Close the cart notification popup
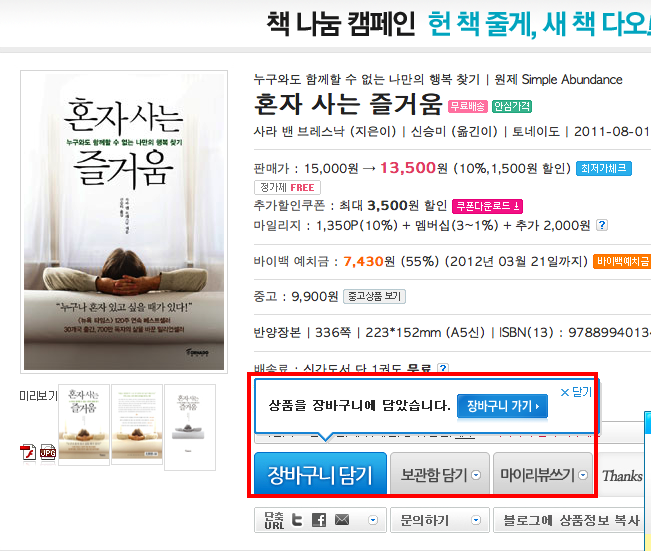This screenshot has height=551, width=651. point(576,392)
